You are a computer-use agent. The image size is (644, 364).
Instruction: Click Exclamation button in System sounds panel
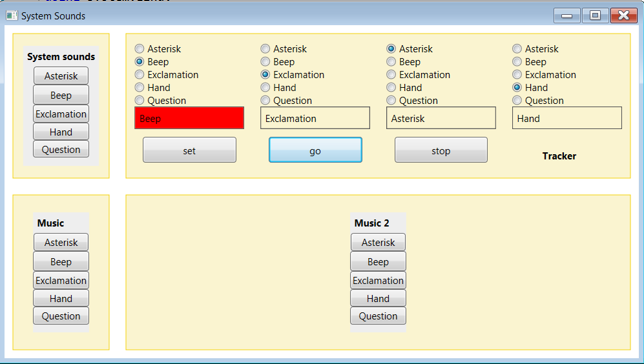pos(61,114)
